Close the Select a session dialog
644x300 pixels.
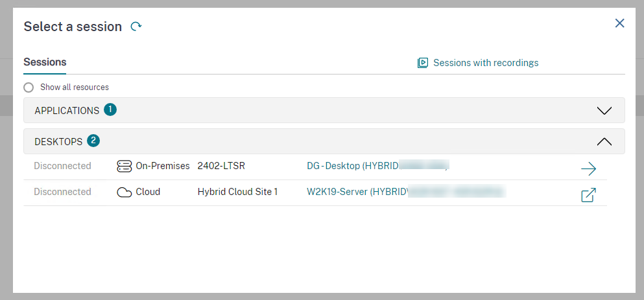pyautogui.click(x=619, y=23)
